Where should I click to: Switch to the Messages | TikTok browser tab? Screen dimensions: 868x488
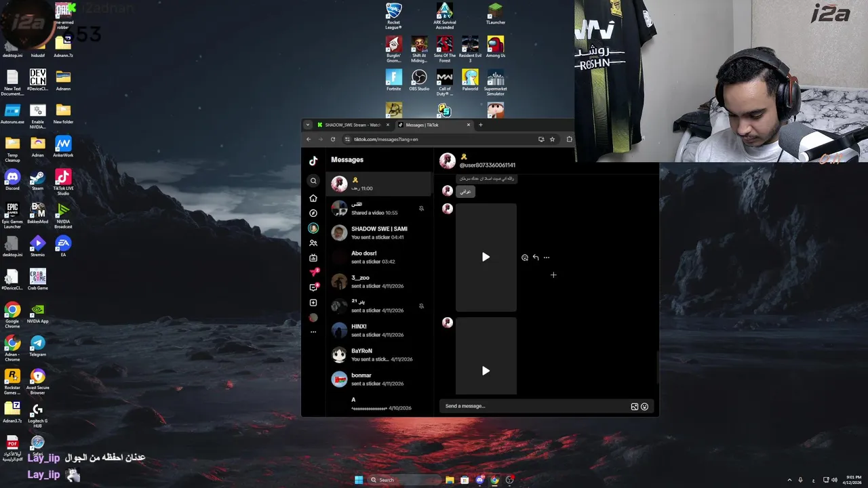(x=434, y=125)
